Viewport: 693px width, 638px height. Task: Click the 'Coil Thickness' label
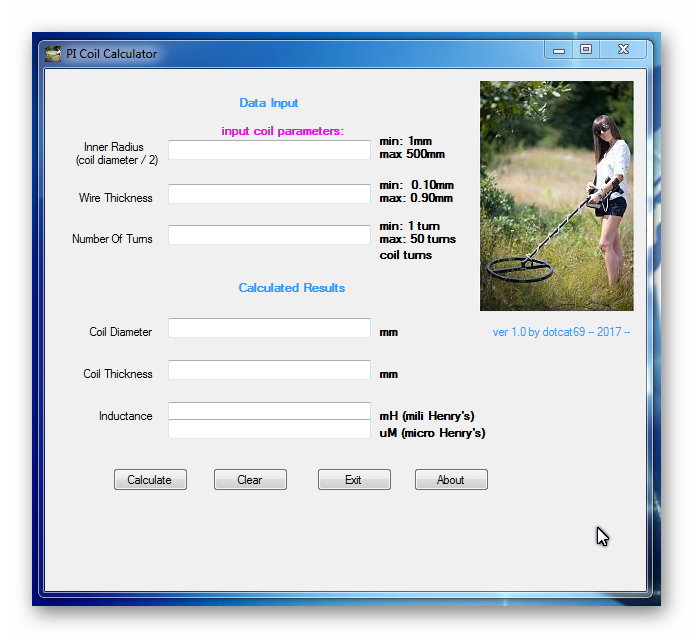pos(118,374)
